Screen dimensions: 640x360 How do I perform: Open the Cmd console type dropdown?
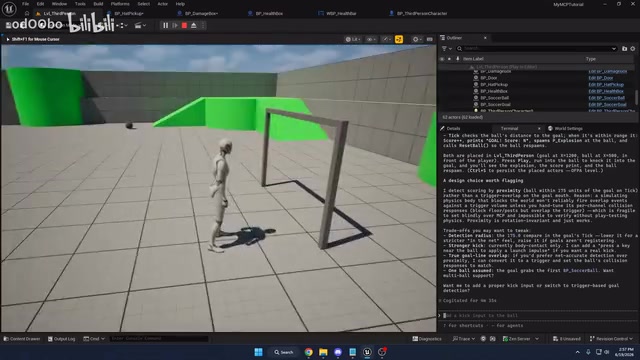(94, 339)
